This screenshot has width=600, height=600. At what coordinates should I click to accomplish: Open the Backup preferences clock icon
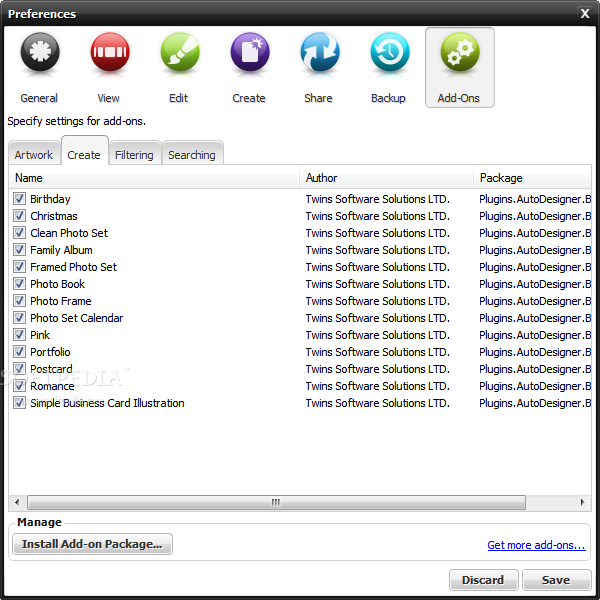390,52
